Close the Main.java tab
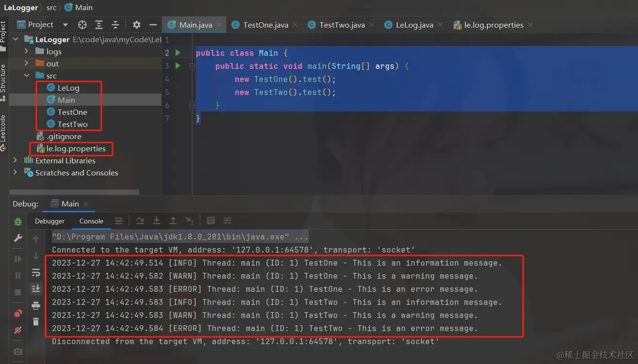Viewport: 638px width, 364px height. (x=219, y=25)
